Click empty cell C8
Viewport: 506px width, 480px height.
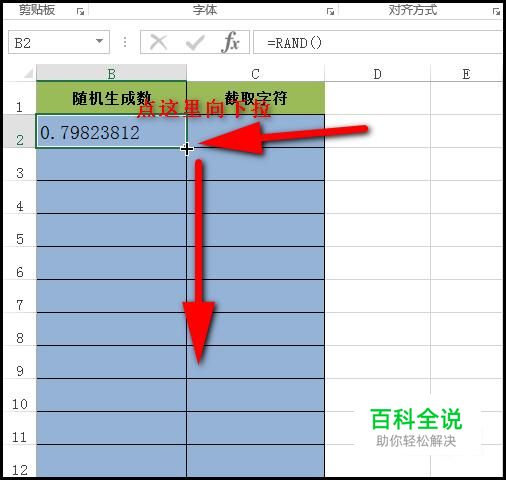255,329
